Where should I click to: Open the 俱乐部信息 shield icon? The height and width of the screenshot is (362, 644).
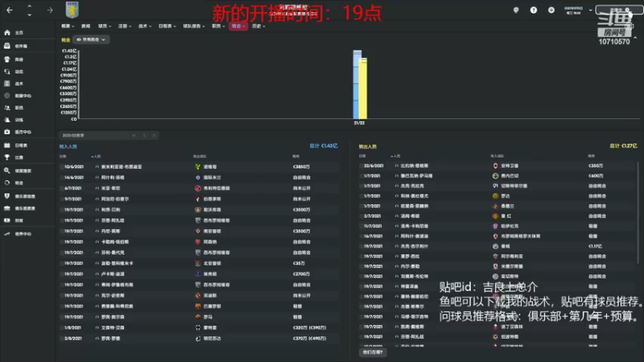7,196
